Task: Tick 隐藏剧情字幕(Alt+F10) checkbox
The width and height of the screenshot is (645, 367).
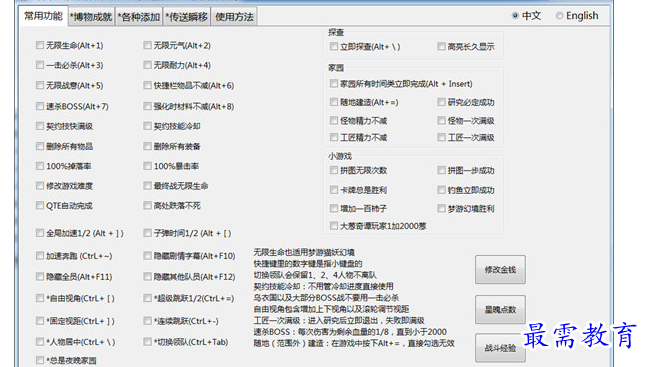Action: tap(147, 256)
